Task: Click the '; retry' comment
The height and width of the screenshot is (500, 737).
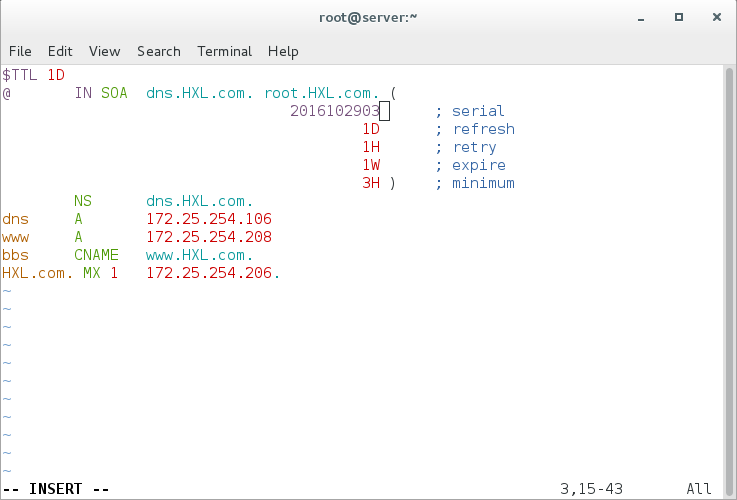Action: click(x=465, y=147)
